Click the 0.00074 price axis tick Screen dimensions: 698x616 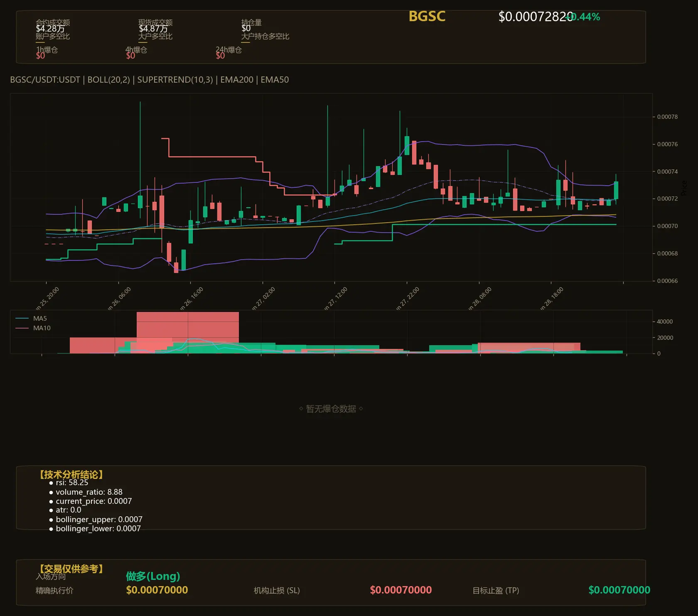coord(667,172)
